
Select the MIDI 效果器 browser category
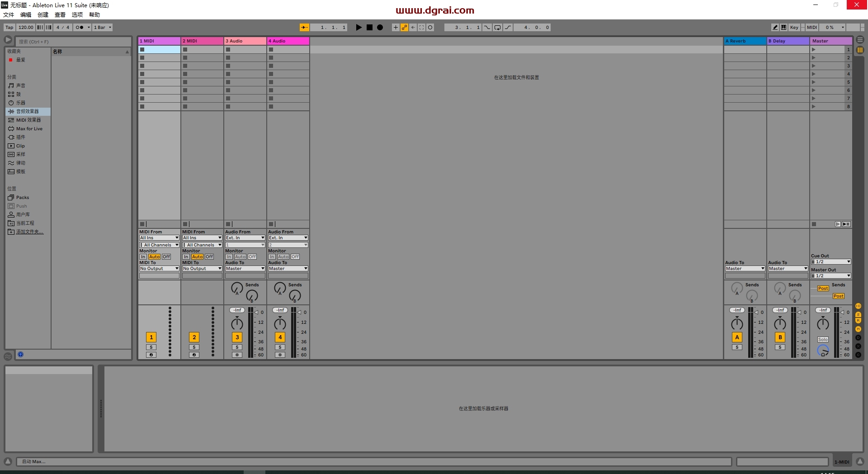pyautogui.click(x=28, y=120)
